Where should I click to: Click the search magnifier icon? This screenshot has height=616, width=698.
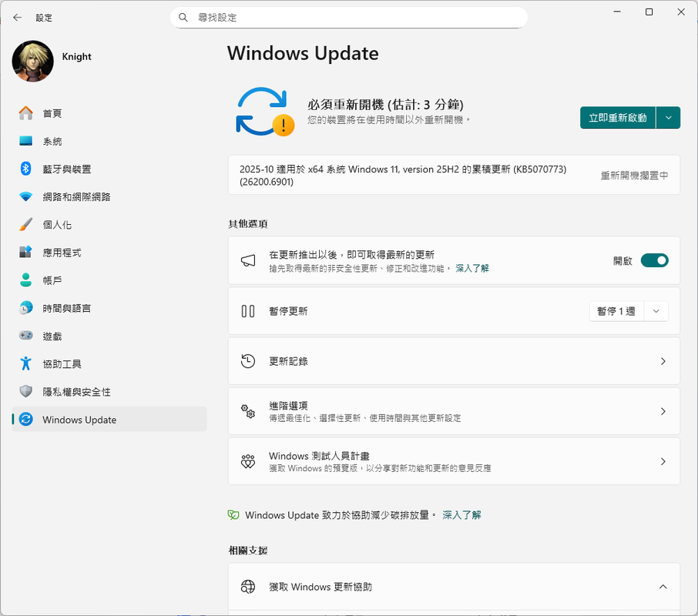point(183,18)
